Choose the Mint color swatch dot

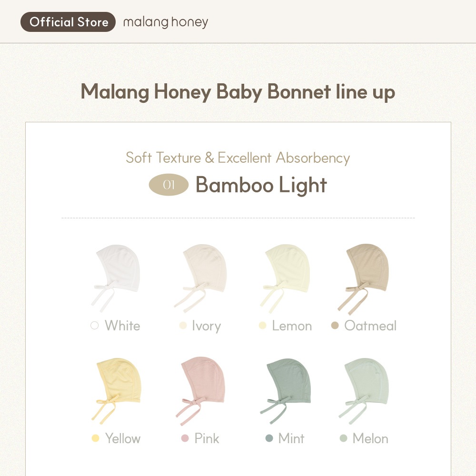pyautogui.click(x=269, y=438)
